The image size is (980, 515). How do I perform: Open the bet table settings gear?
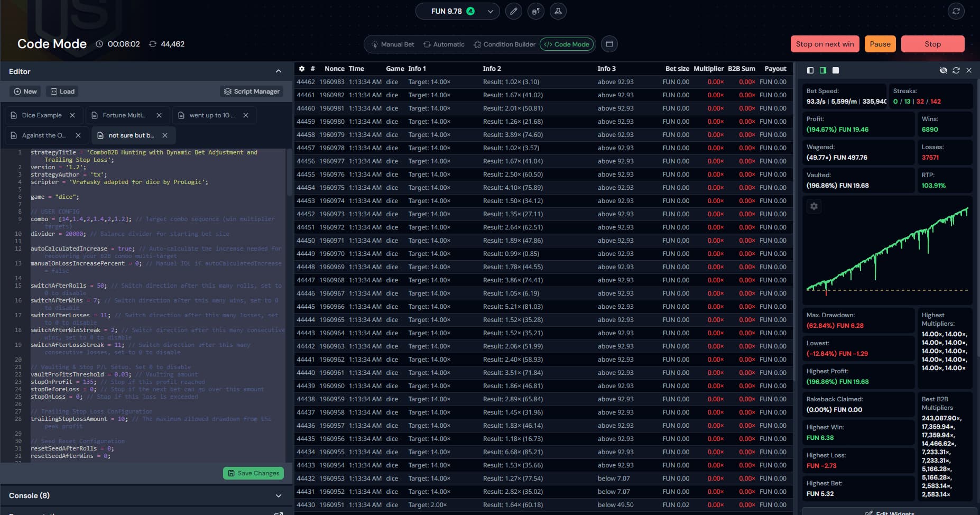pyautogui.click(x=302, y=69)
